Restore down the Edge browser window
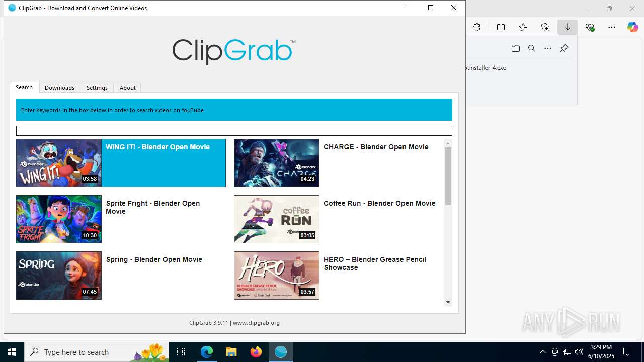 [x=609, y=9]
